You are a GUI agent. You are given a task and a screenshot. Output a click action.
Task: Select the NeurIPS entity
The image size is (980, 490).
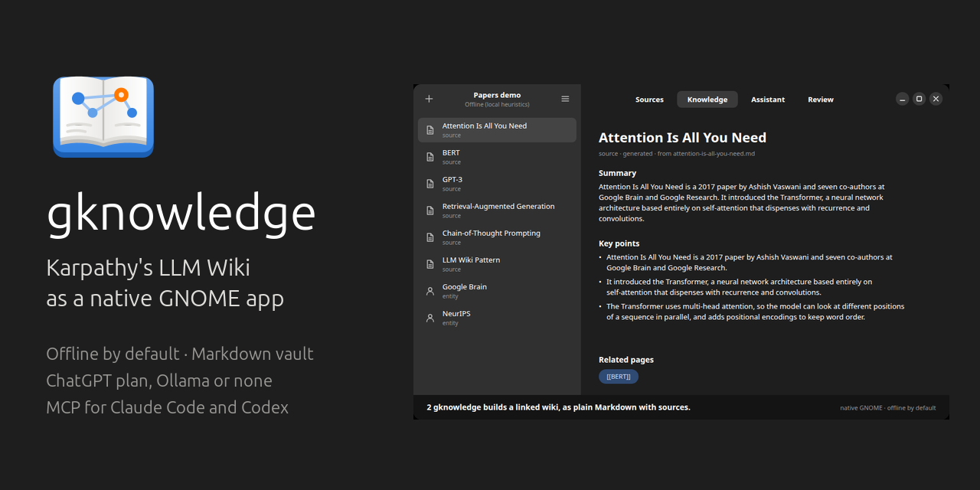click(x=497, y=318)
